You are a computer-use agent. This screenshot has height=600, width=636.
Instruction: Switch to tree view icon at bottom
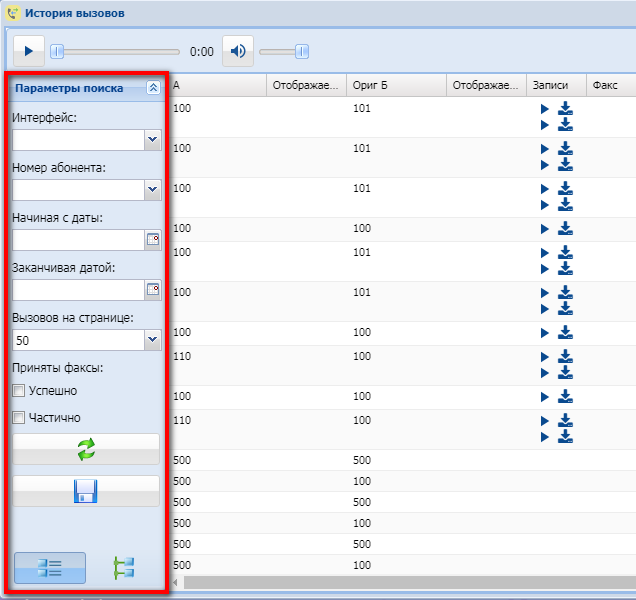[x=124, y=568]
